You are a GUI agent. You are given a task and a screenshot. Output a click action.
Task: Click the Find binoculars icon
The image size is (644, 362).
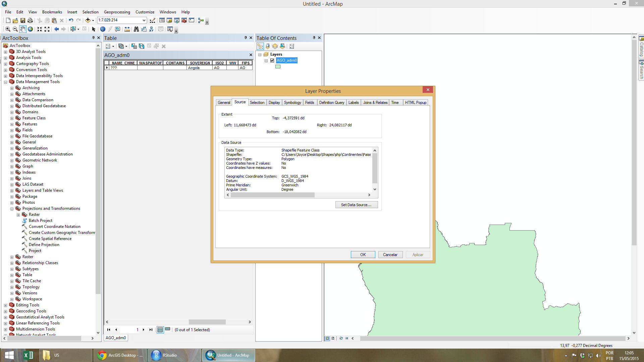pyautogui.click(x=136, y=29)
